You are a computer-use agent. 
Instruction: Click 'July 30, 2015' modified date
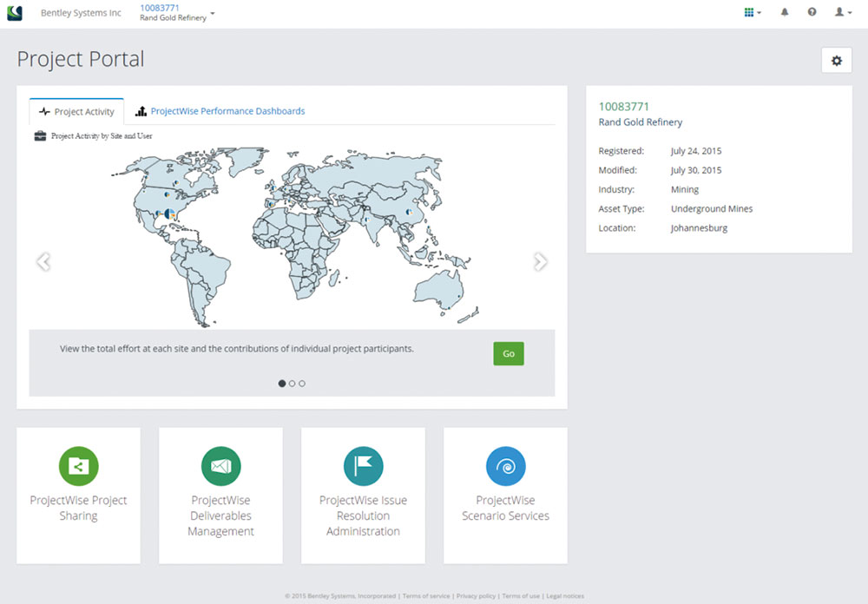[x=696, y=170]
